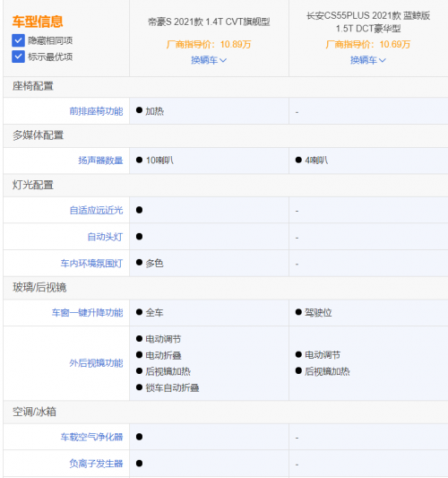
Task: Click the 全车 cell value
Action: pos(154,312)
